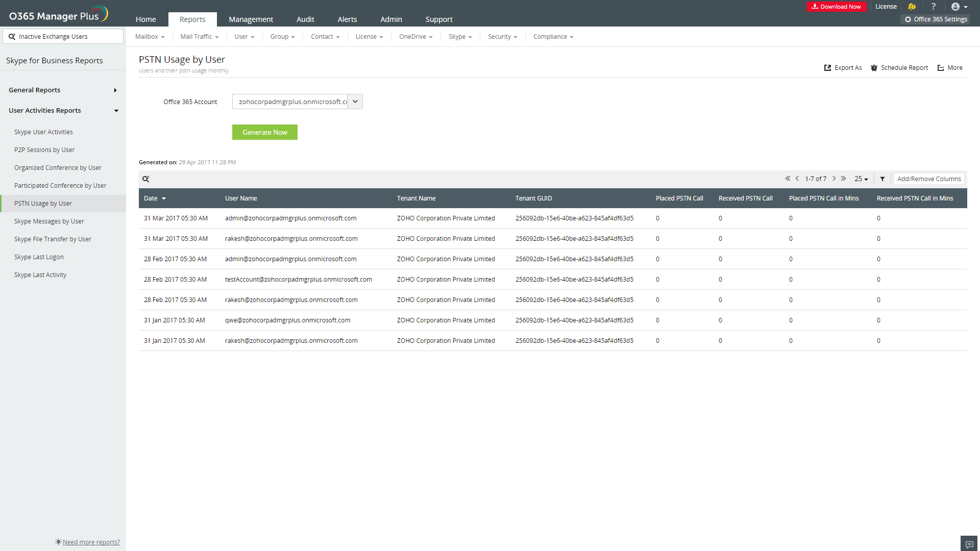Open the user account profile icon
Screen dimensions: 980x551
(956, 7)
